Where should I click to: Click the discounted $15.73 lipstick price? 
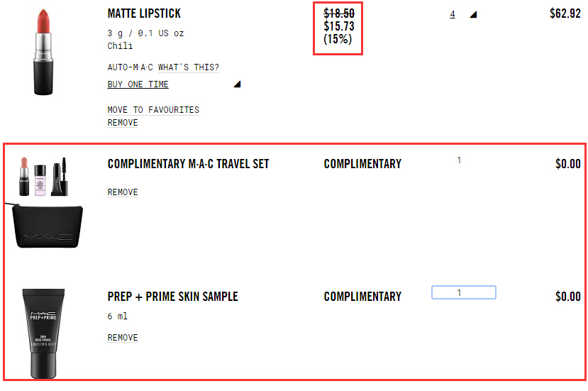[339, 26]
